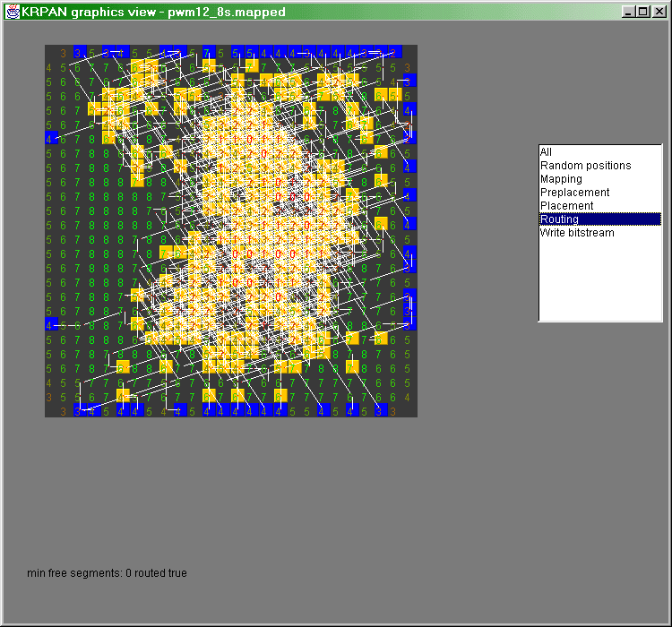
Task: Select the "Mapping" step
Action: (x=561, y=179)
